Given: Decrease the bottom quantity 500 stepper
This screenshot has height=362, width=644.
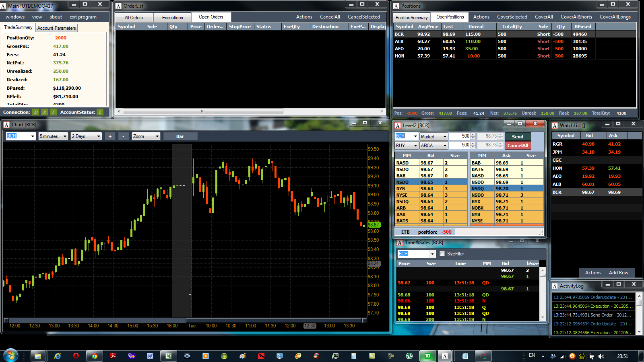Looking at the screenshot, I should coord(473,147).
